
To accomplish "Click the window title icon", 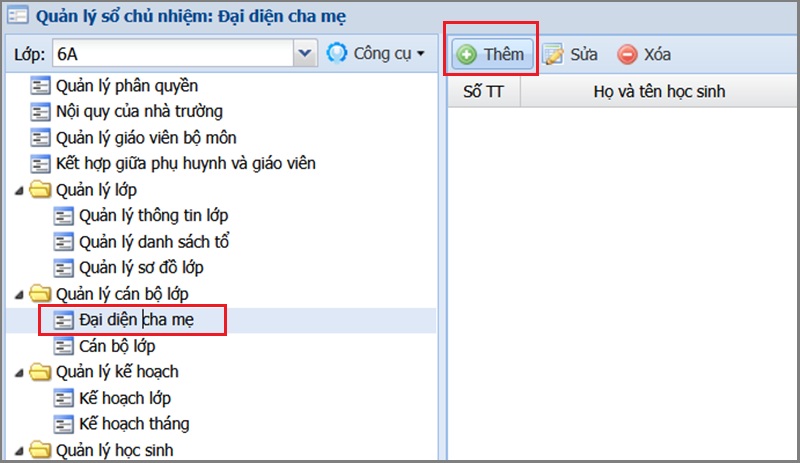I will [17, 16].
